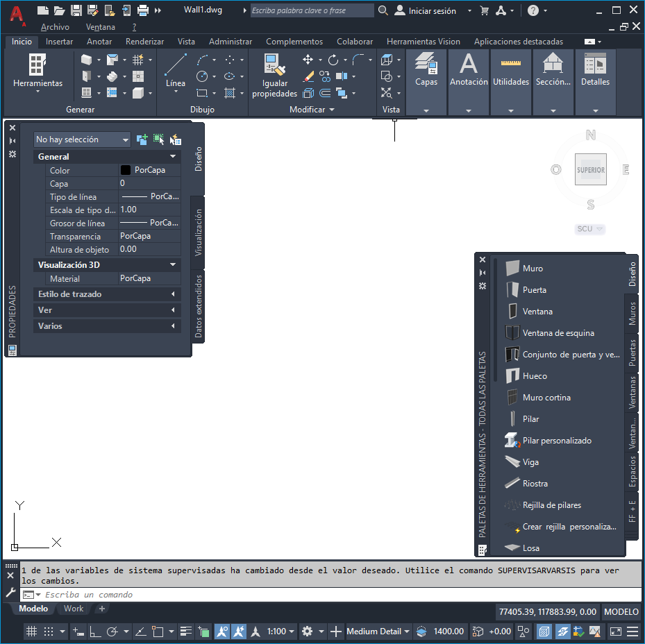Open the Detalles panel button
Viewport: 645px width, 644px height.
click(595, 82)
